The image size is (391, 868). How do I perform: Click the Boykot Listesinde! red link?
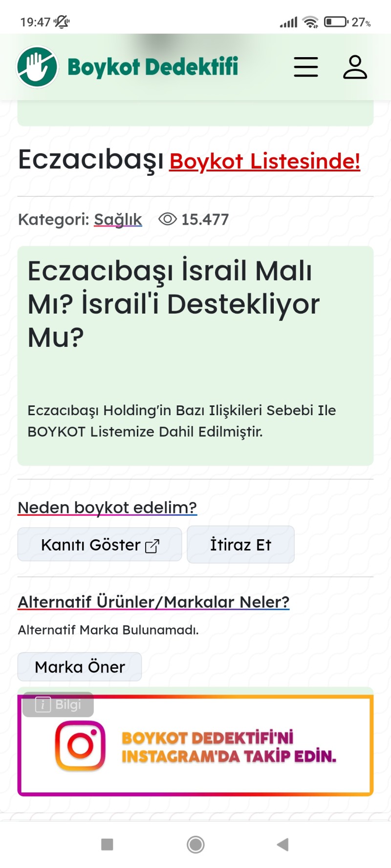(264, 162)
